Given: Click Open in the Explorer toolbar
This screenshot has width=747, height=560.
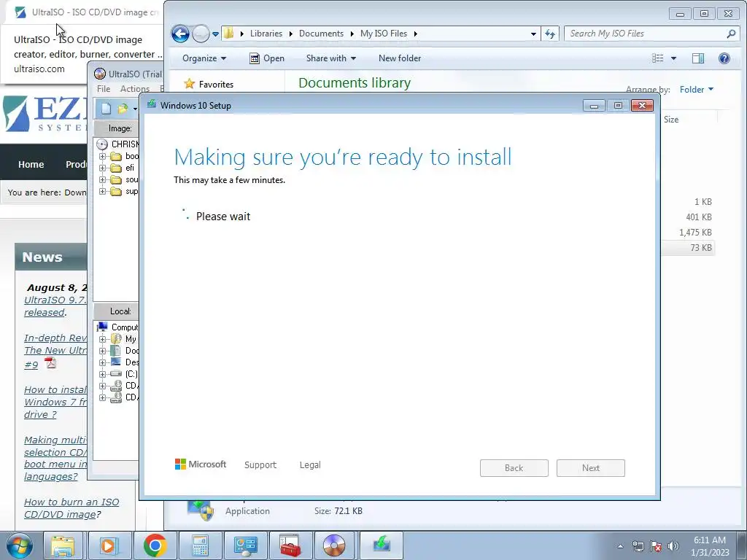Looking at the screenshot, I should coord(267,58).
